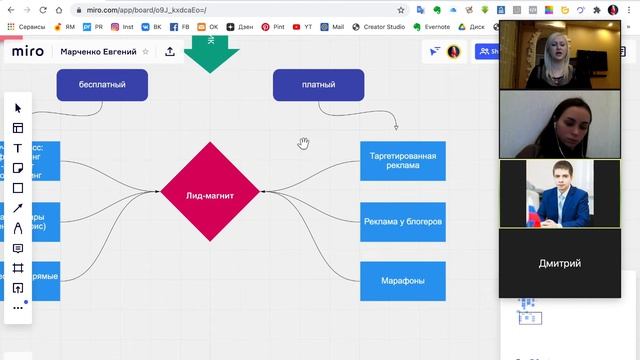Select the Comment tool
Image resolution: width=640 pixels, height=360 pixels.
[x=18, y=248]
